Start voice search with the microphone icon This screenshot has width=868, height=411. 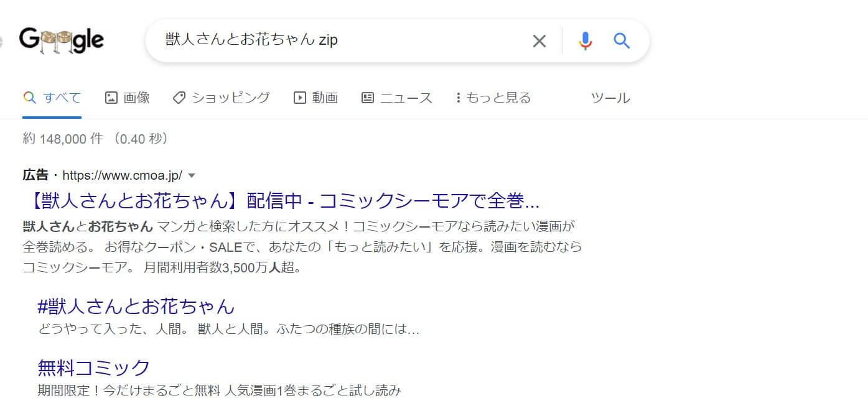[585, 41]
